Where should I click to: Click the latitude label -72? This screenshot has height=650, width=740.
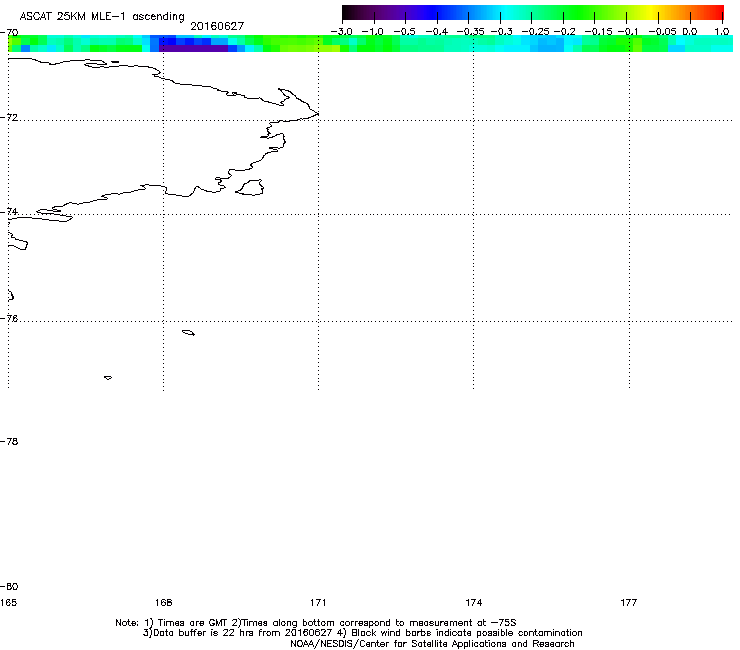(9, 117)
